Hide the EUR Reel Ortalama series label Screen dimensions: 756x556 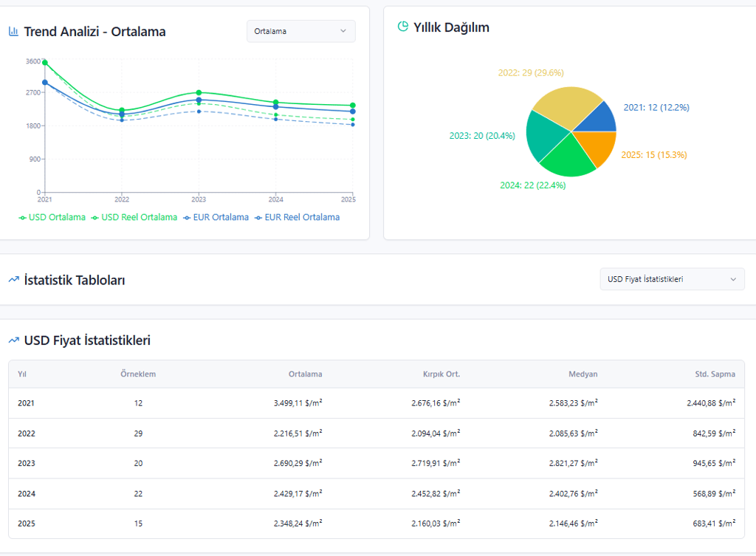[x=302, y=218]
